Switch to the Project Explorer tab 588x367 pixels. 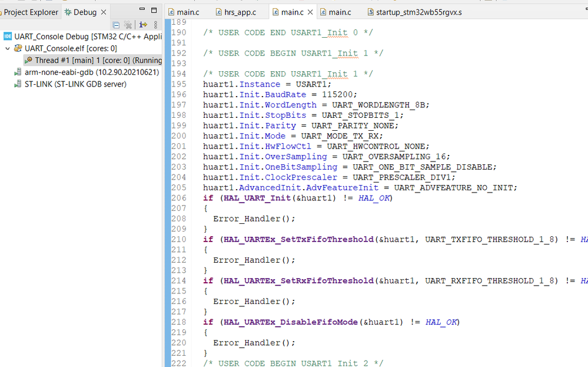[29, 12]
